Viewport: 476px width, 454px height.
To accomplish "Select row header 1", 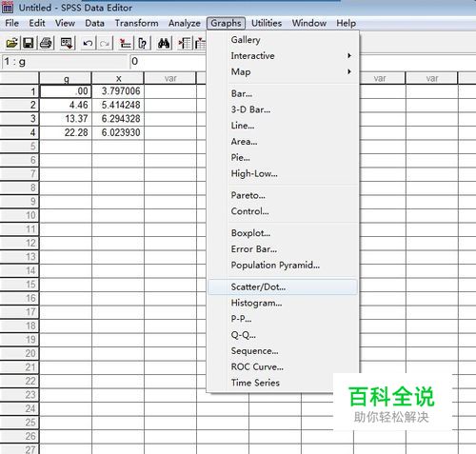I will click(x=19, y=91).
